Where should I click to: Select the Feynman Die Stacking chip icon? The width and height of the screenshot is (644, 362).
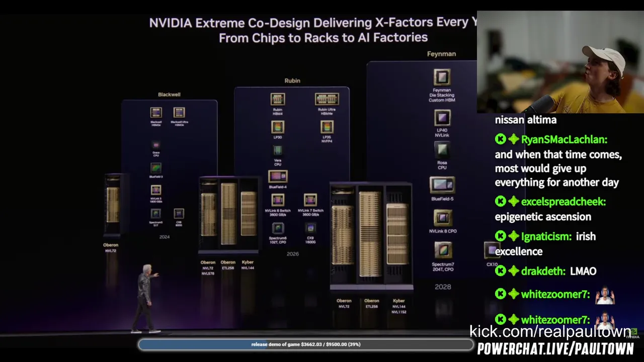[x=442, y=77]
